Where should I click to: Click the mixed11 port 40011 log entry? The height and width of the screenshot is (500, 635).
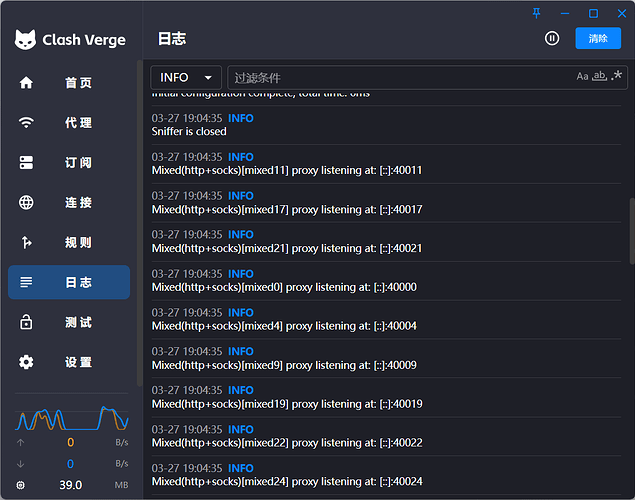point(386,164)
